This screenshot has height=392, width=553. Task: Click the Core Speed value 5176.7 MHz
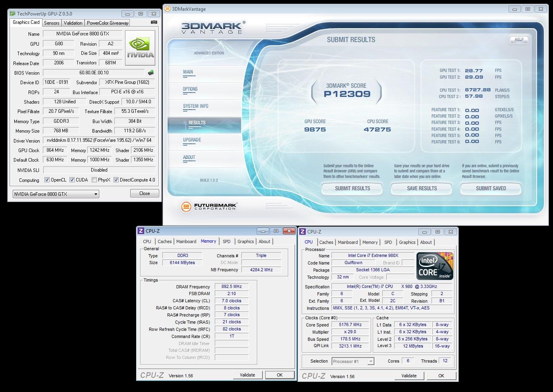coord(351,325)
